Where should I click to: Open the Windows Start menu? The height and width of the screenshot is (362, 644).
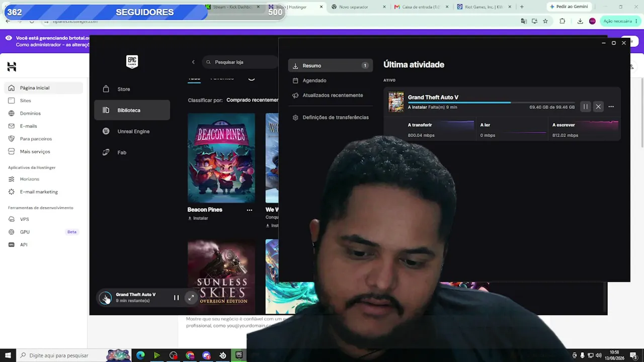tap(8, 355)
